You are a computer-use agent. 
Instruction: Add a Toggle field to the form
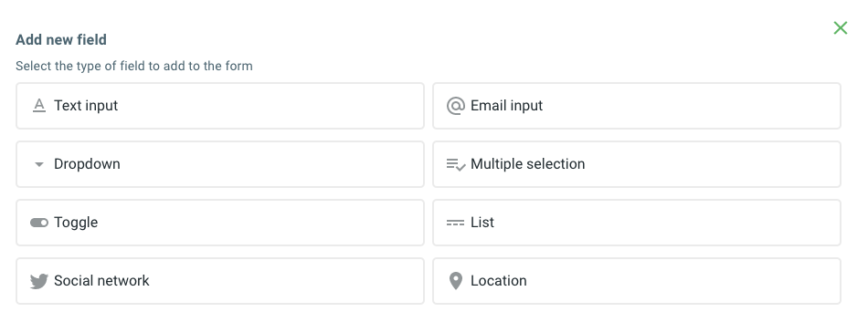(220, 223)
